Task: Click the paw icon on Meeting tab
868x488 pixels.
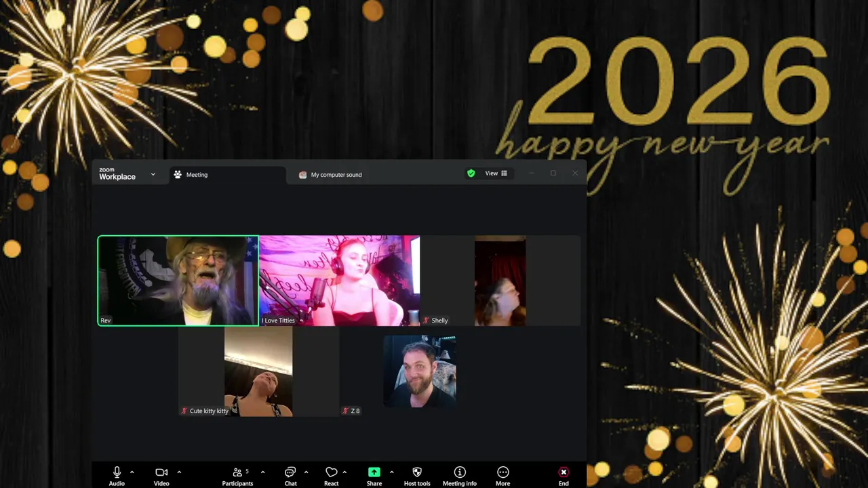Action: (178, 174)
